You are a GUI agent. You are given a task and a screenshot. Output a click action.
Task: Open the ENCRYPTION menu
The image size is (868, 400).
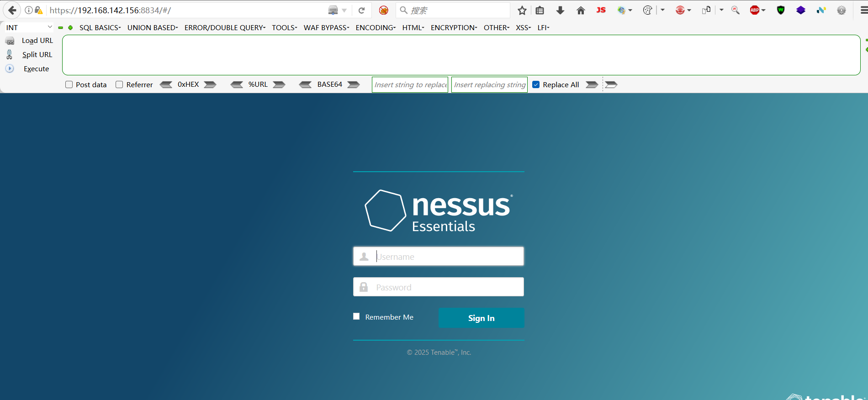[454, 27]
